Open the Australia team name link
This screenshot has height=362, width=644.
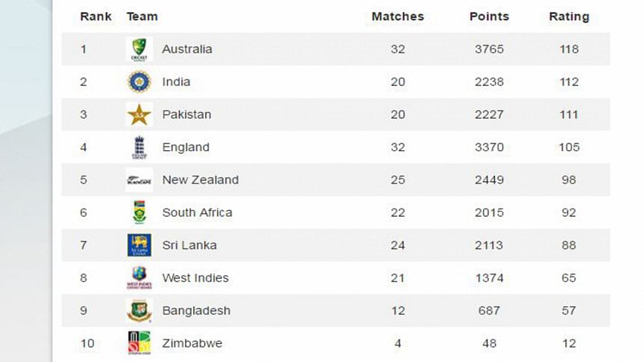pos(187,49)
